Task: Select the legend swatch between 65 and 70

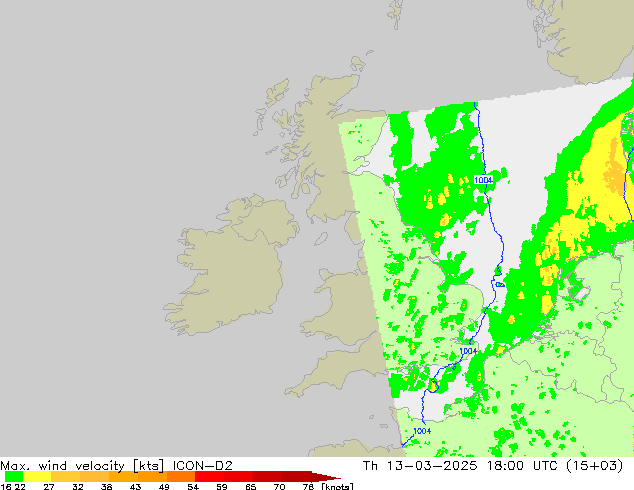Action: pyautogui.click(x=267, y=477)
